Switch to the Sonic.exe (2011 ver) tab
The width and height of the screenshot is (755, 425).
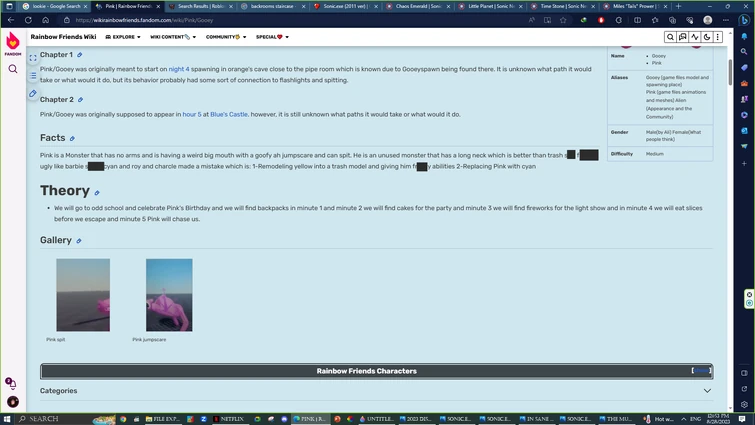pos(345,6)
